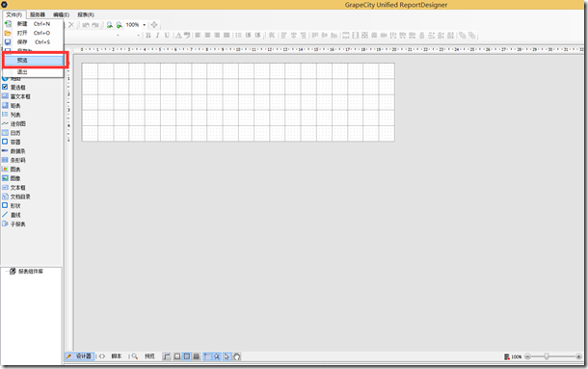
Task: Select the 列表 toolbox item
Action: pyautogui.click(x=12, y=115)
